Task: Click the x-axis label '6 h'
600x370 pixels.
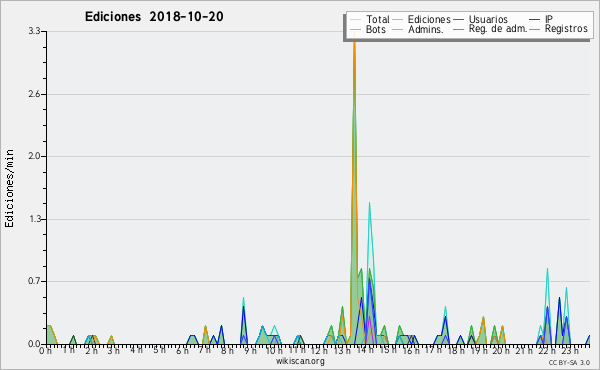Action: pos(182,351)
